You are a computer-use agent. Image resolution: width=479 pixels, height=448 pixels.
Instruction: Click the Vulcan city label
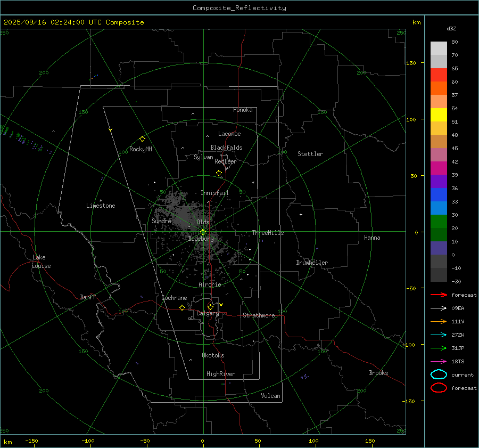(271, 396)
